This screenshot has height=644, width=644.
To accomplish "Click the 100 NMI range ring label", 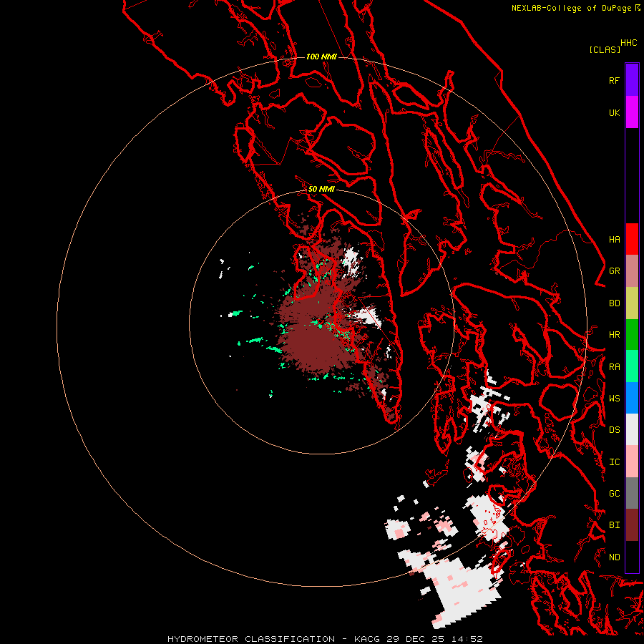I will point(321,57).
